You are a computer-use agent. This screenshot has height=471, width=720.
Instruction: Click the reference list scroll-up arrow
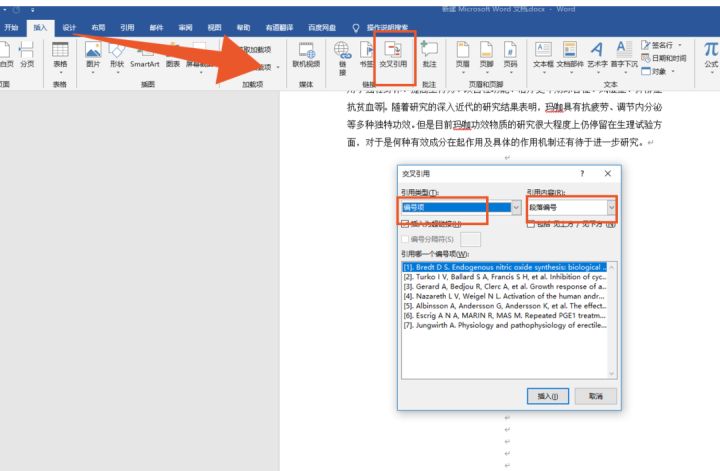pos(612,267)
